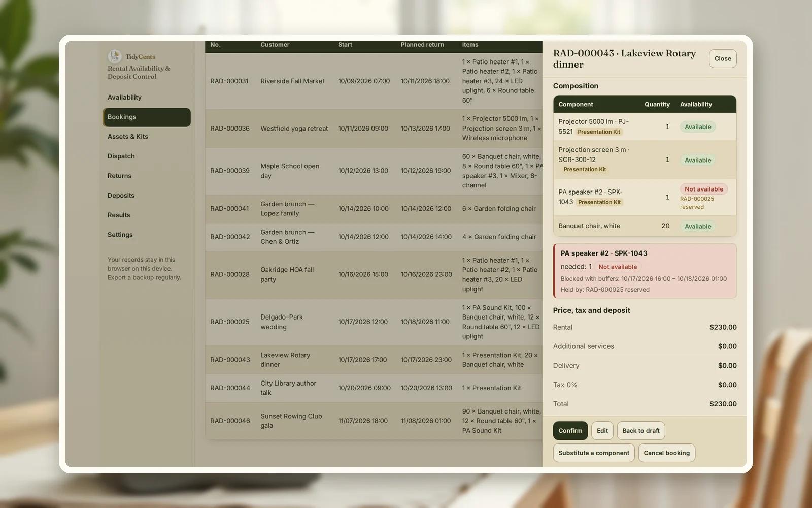Click the $230.00 Total amount
The width and height of the screenshot is (812, 508).
[x=723, y=404]
